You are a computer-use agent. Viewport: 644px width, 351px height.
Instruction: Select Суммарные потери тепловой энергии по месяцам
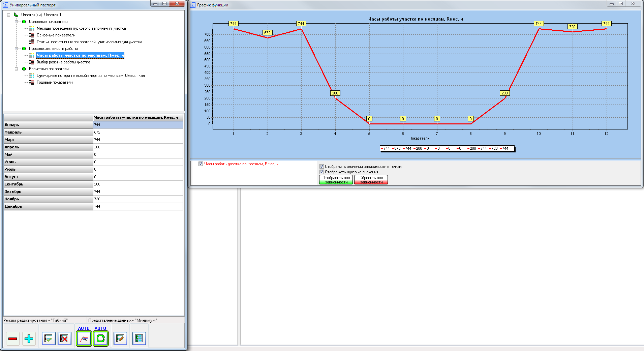pos(91,76)
